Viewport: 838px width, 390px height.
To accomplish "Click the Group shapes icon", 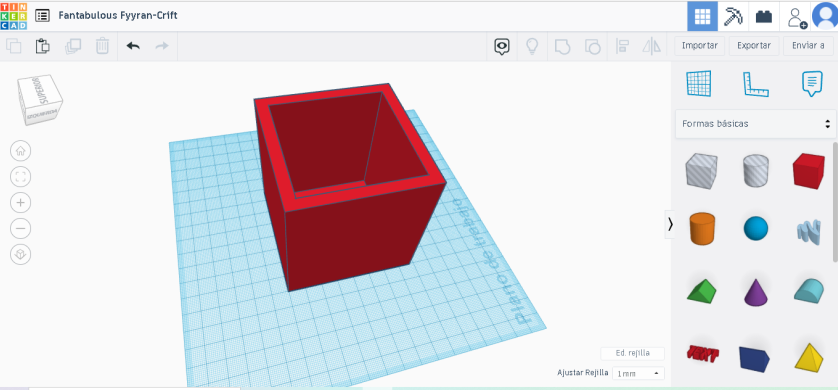I will pyautogui.click(x=562, y=46).
